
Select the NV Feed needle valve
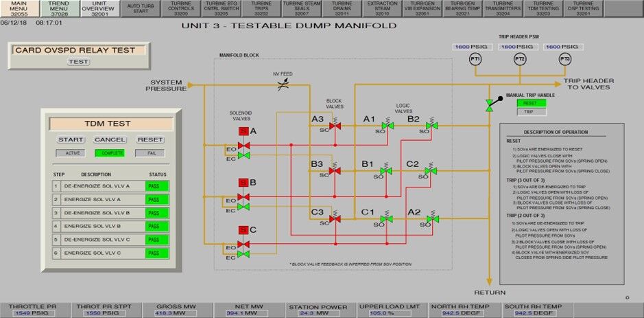(281, 85)
